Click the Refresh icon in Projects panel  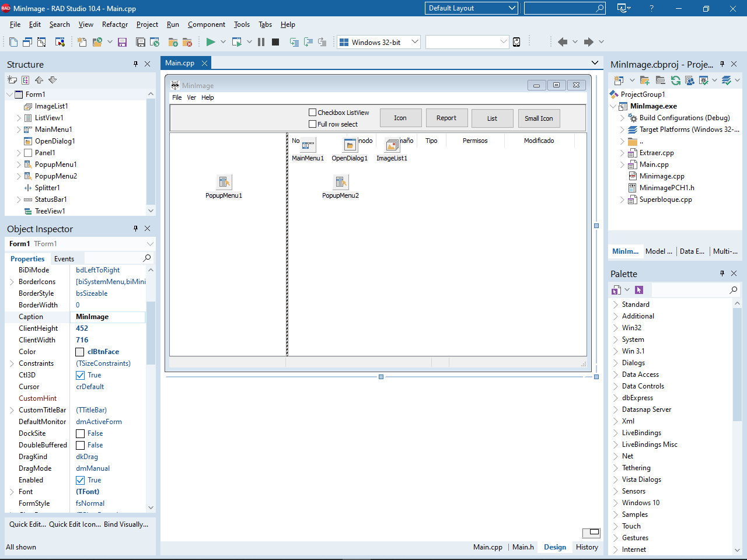675,80
